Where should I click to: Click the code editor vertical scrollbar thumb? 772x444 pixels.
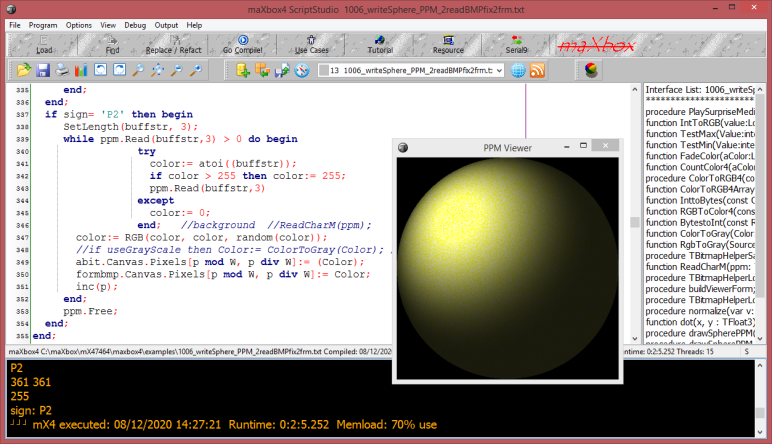[635, 222]
